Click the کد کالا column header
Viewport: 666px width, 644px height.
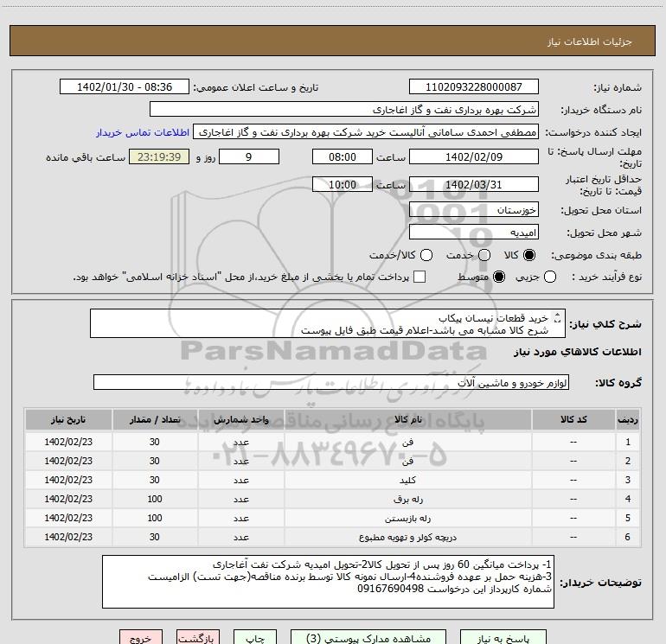pyautogui.click(x=573, y=419)
